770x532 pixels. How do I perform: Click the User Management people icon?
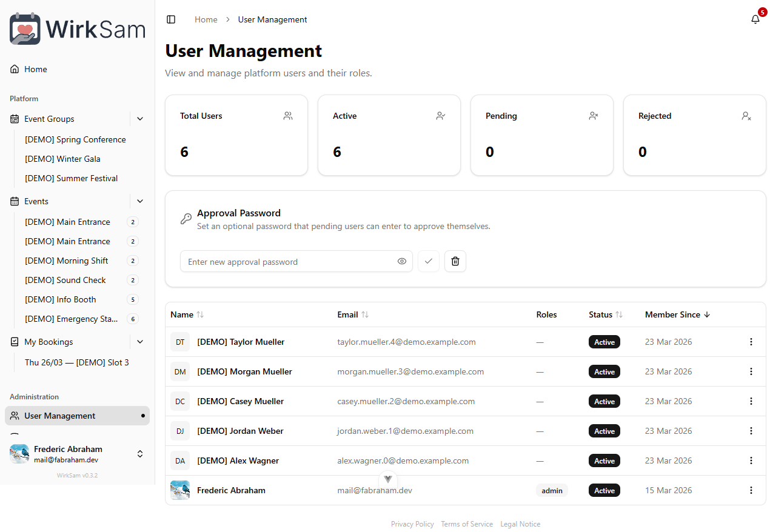click(15, 416)
